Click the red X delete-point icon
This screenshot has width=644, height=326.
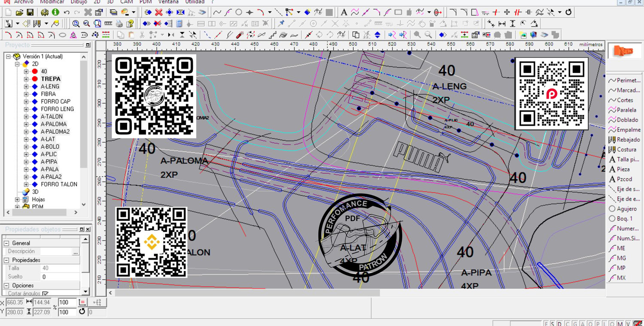(159, 12)
